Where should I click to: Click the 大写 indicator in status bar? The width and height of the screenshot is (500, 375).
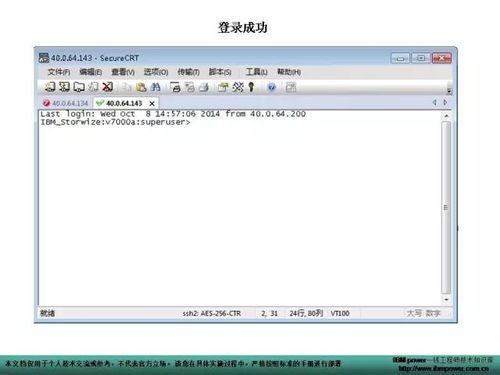[414, 313]
